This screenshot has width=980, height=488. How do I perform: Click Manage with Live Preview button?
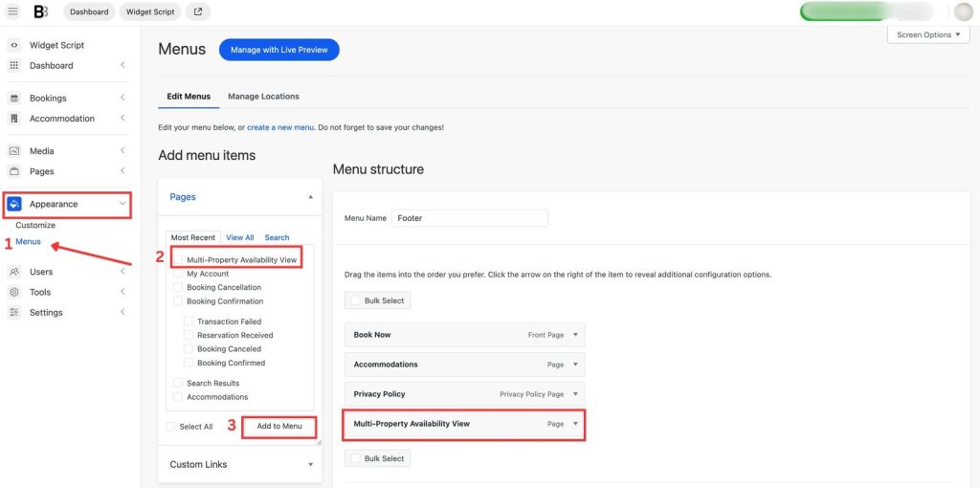click(278, 50)
